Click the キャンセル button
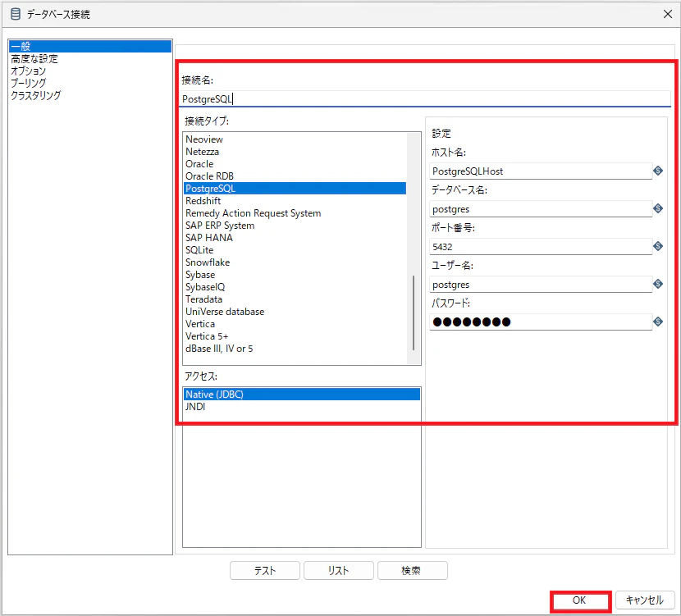The image size is (681, 616). 645,600
